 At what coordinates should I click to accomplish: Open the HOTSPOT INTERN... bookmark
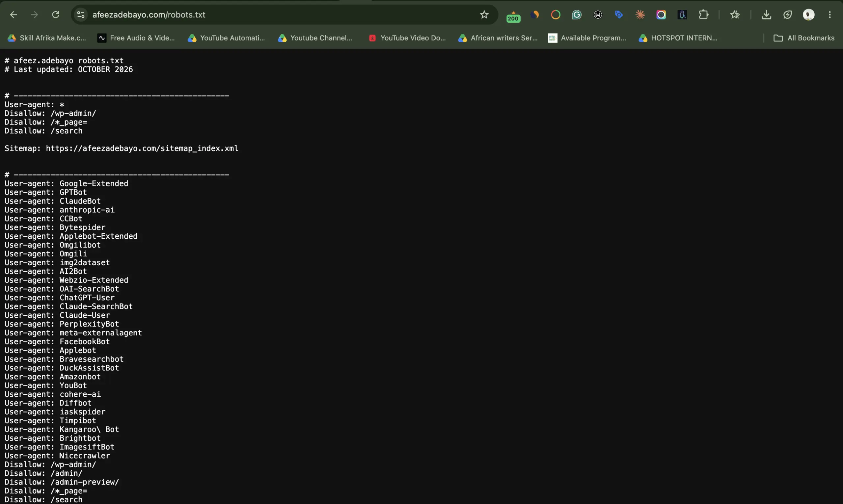(678, 38)
